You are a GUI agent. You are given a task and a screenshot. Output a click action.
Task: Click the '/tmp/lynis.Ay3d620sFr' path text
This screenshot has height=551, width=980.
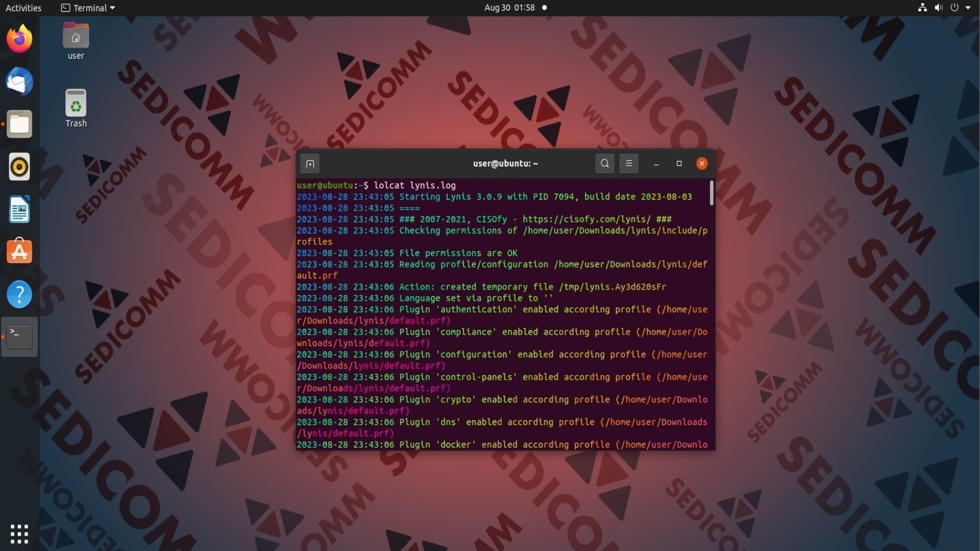(612, 287)
